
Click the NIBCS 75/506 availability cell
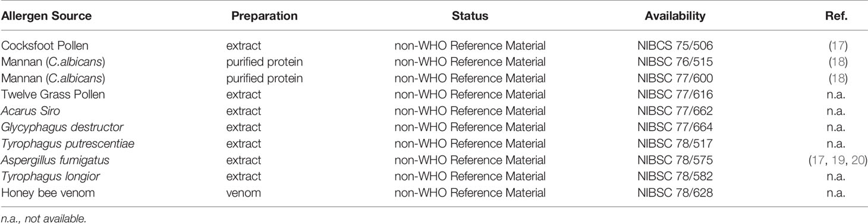point(675,44)
